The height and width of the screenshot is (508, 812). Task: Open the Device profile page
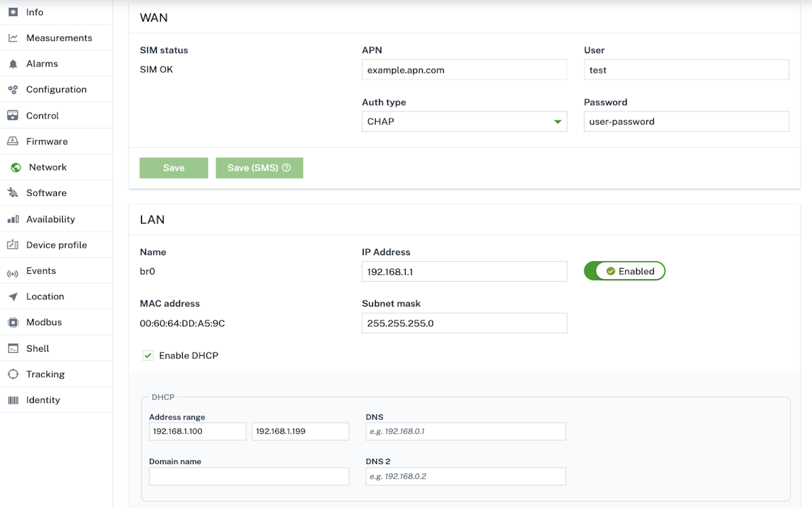click(56, 245)
